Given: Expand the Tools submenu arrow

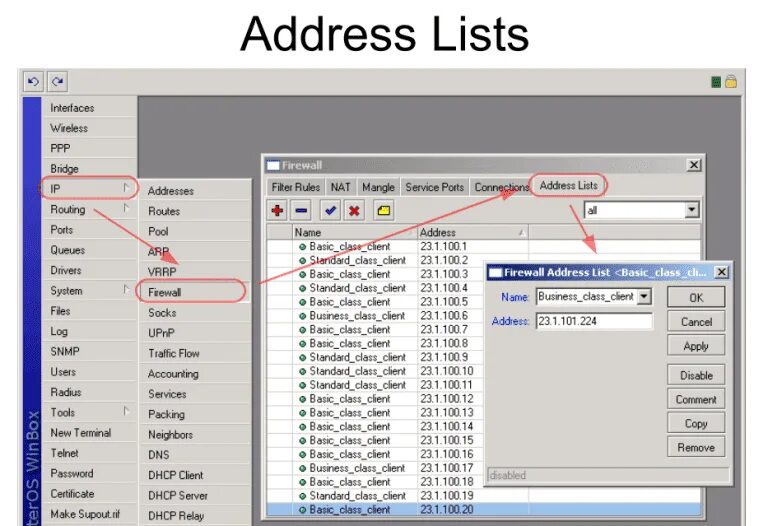Looking at the screenshot, I should click(x=126, y=411).
